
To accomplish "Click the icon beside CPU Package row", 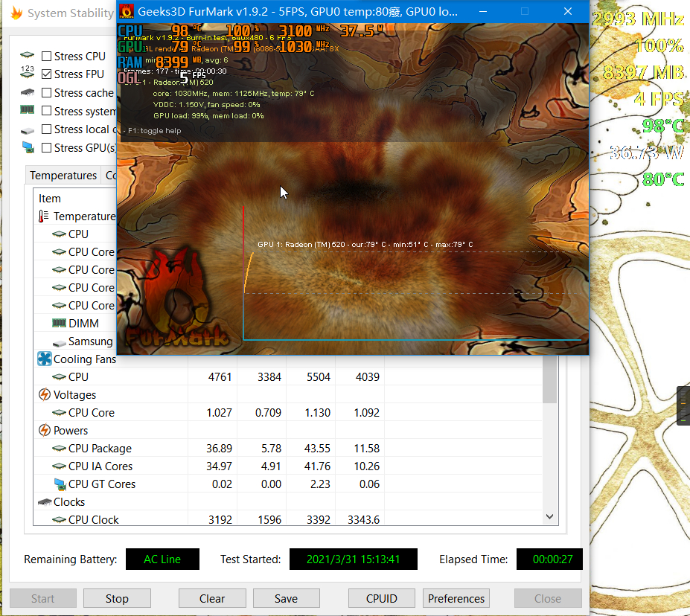I will point(59,448).
